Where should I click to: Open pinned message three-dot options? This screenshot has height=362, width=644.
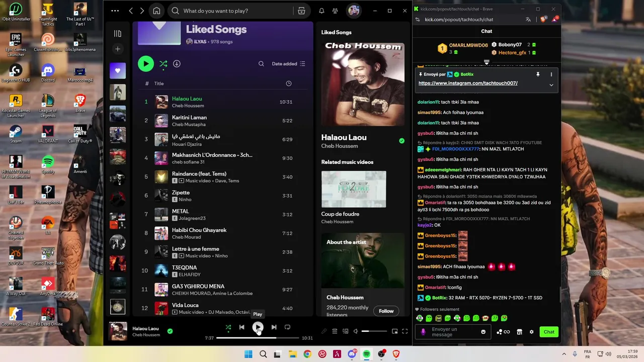(x=551, y=74)
